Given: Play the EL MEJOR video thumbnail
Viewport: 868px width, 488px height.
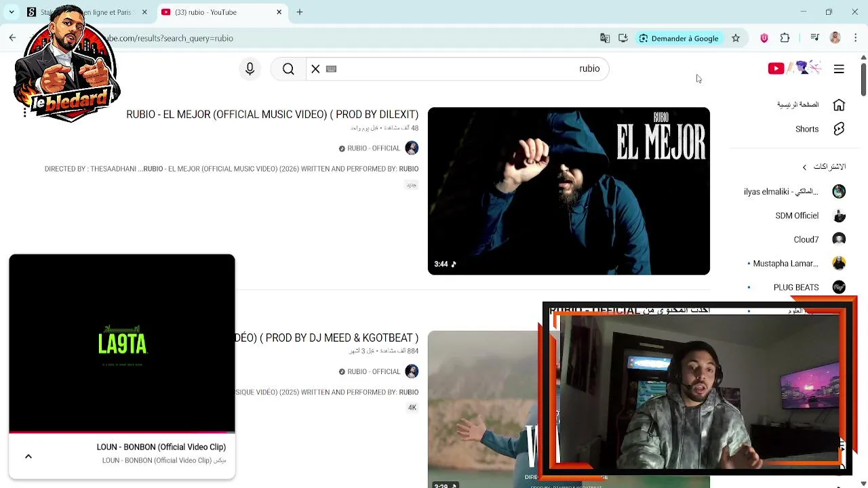Looking at the screenshot, I should (569, 191).
